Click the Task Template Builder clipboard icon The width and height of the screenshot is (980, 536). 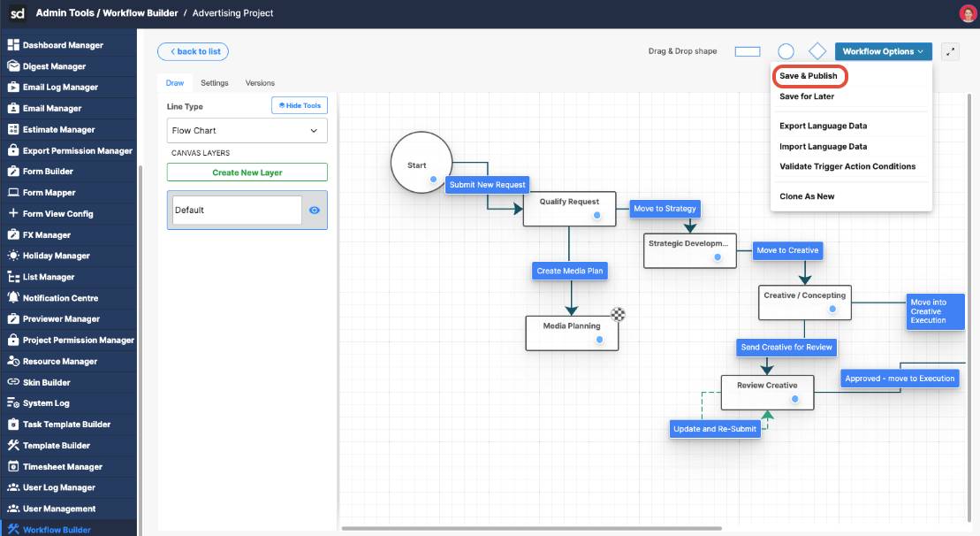coord(13,424)
